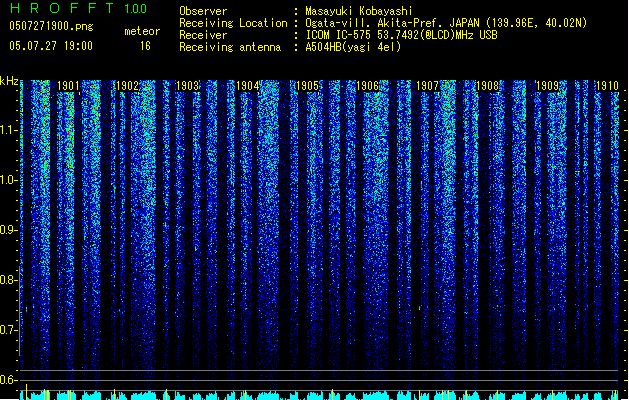This screenshot has height=400, width=629.
Task: Click the 1905 time marker
Action: click(x=307, y=86)
